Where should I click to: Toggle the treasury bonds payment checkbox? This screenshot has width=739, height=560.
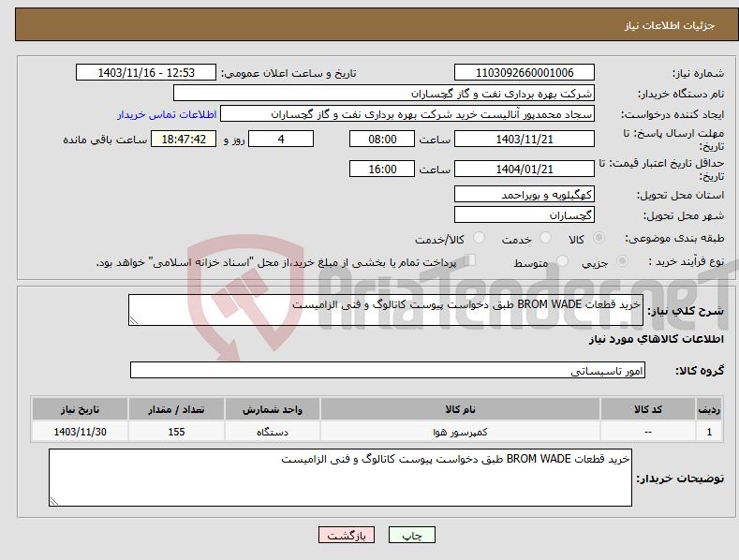[469, 259]
